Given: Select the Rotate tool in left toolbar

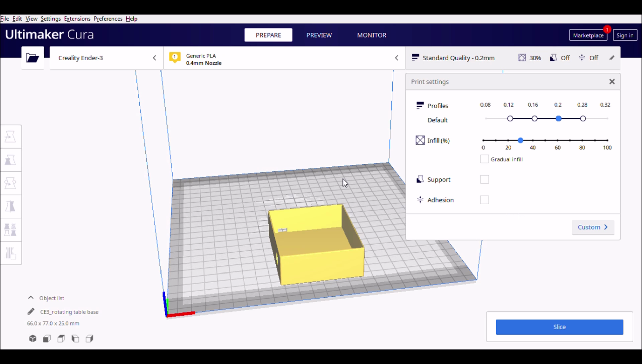Looking at the screenshot, I should (11, 183).
